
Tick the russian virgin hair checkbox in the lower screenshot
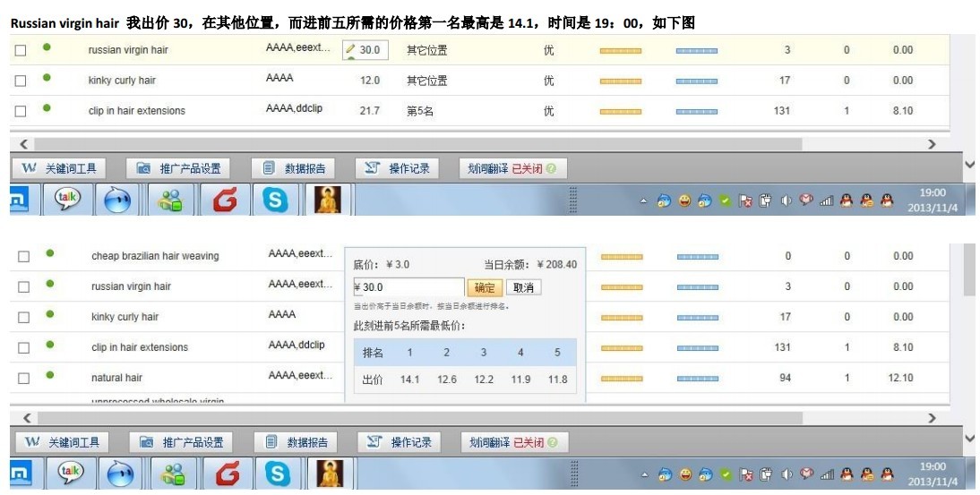tap(24, 287)
